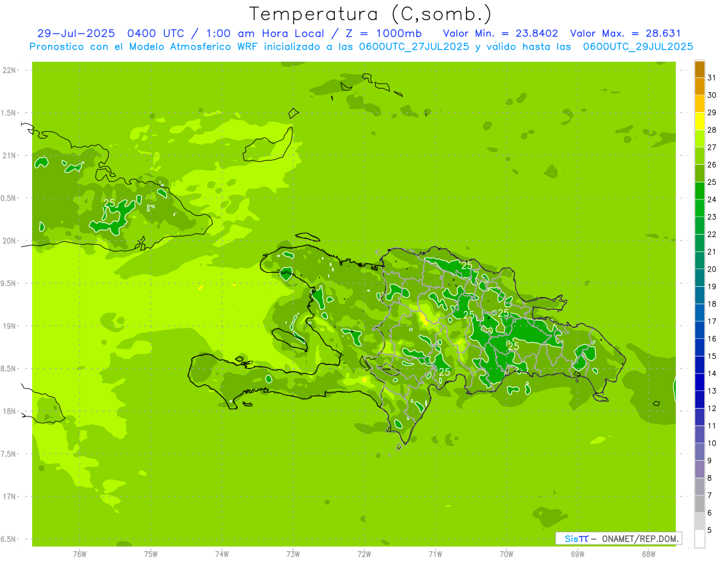Click legend value '20'

click(x=712, y=269)
